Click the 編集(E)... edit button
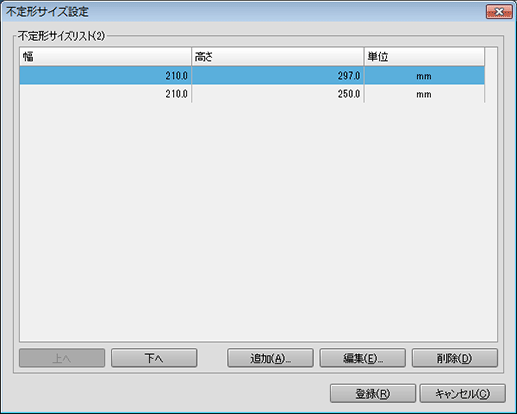This screenshot has width=517, height=414. (x=363, y=358)
